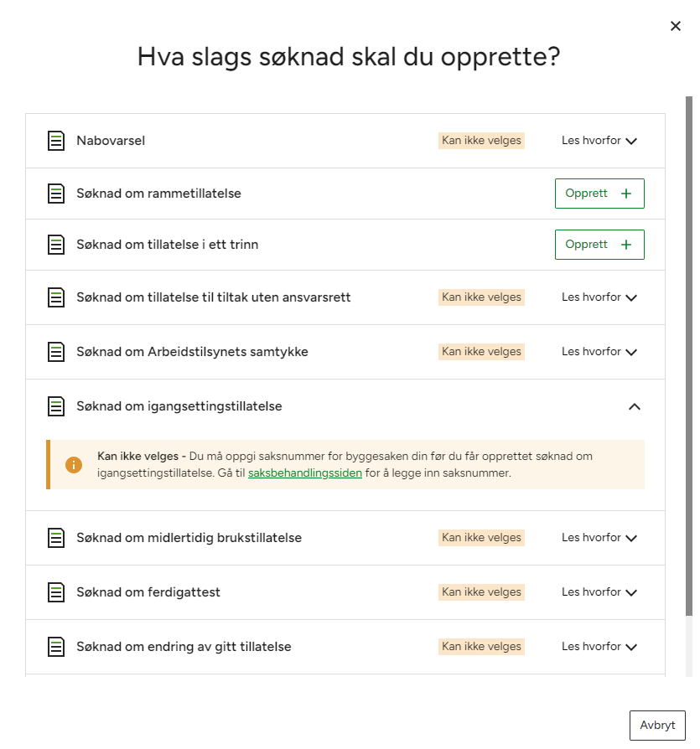
Task: Click document icon for Arbeidstilsynets samtykke
Action: [56, 352]
